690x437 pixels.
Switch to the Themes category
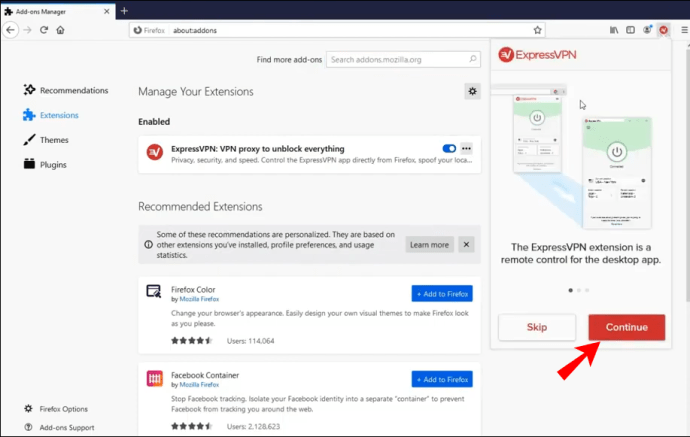pos(54,140)
